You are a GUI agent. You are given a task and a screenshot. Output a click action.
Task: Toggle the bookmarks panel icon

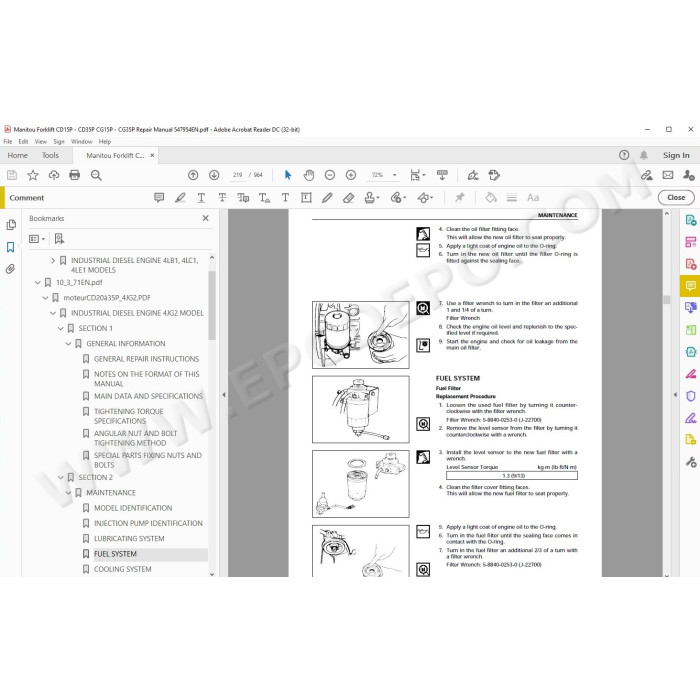[x=11, y=247]
